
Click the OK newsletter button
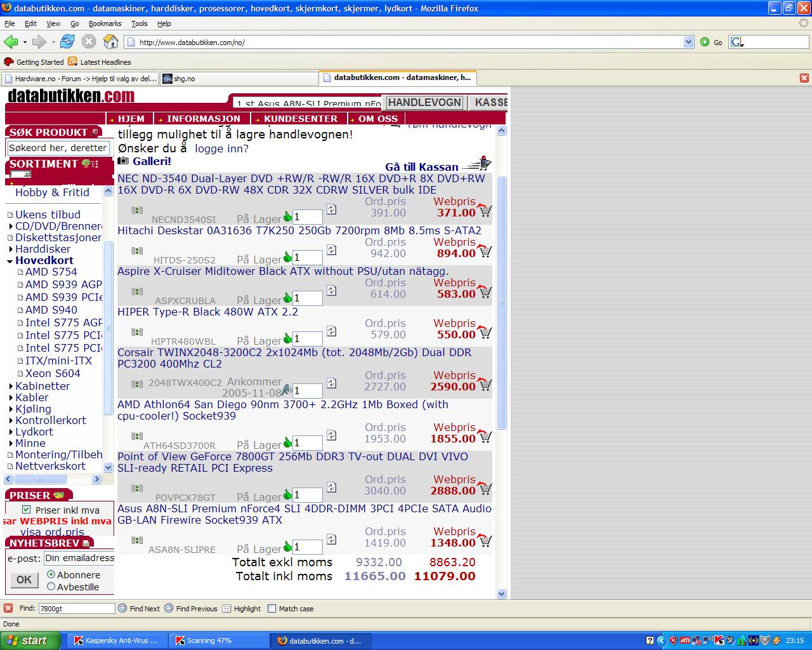[24, 580]
